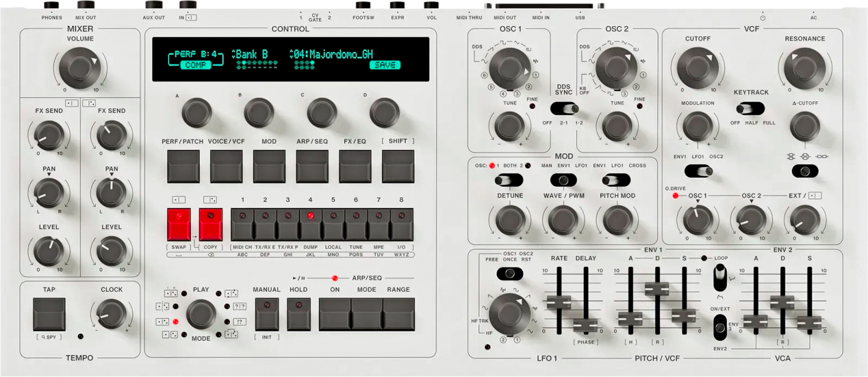Click the red COPY button
Image resolution: width=868 pixels, height=377 pixels.
pos(210,224)
